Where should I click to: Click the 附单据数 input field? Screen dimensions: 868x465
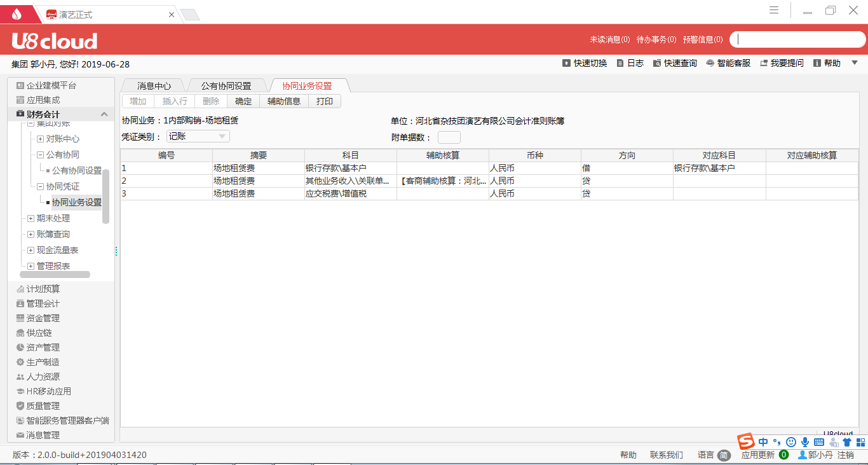tap(449, 137)
